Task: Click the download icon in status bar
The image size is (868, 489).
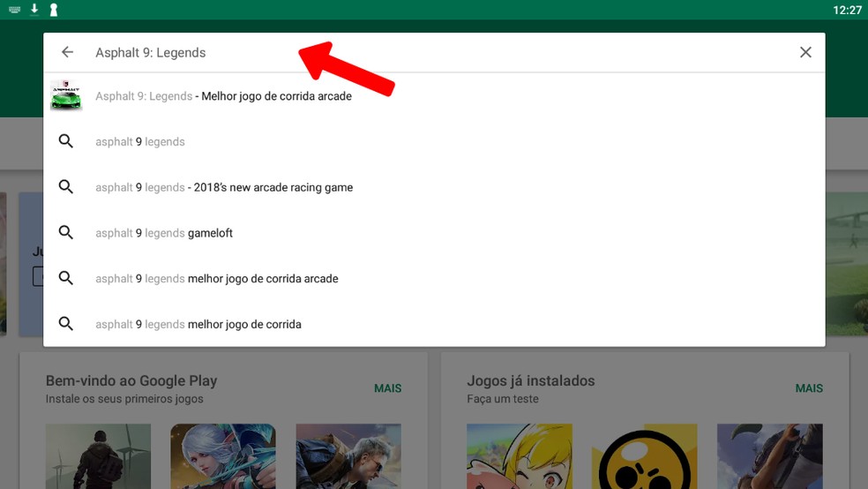Action: [x=34, y=9]
